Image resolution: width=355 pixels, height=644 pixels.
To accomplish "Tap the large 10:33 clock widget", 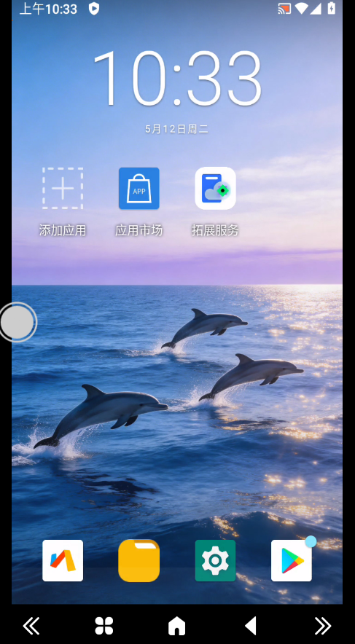I will coord(178,79).
